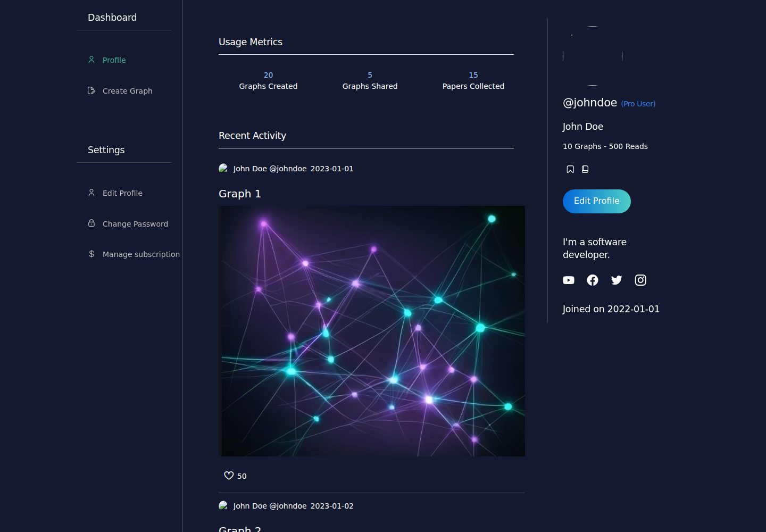This screenshot has height=532, width=766.
Task: Click the Profile person icon in sidebar
Action: pos(91,60)
